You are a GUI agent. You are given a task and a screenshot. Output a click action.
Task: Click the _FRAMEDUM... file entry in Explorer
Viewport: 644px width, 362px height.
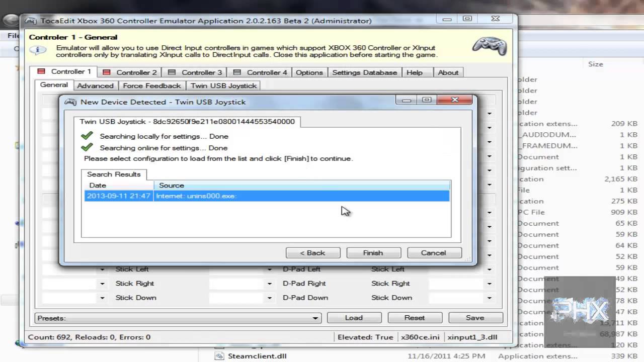tap(549, 146)
